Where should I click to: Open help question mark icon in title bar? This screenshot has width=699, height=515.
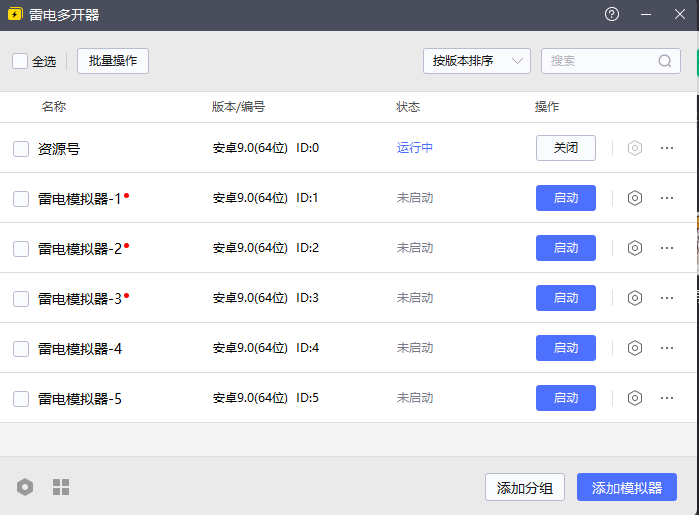[612, 15]
